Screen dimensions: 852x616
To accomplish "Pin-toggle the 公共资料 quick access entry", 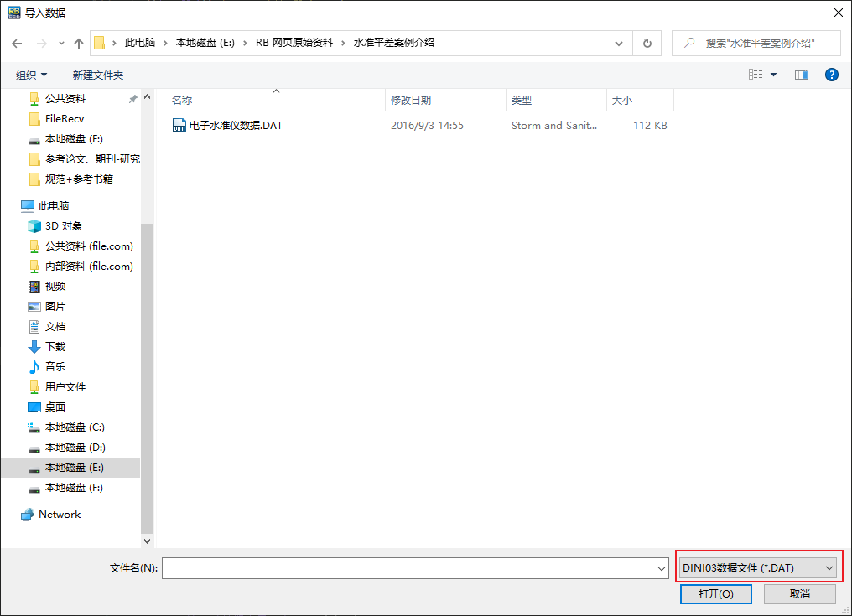I will [x=132, y=98].
